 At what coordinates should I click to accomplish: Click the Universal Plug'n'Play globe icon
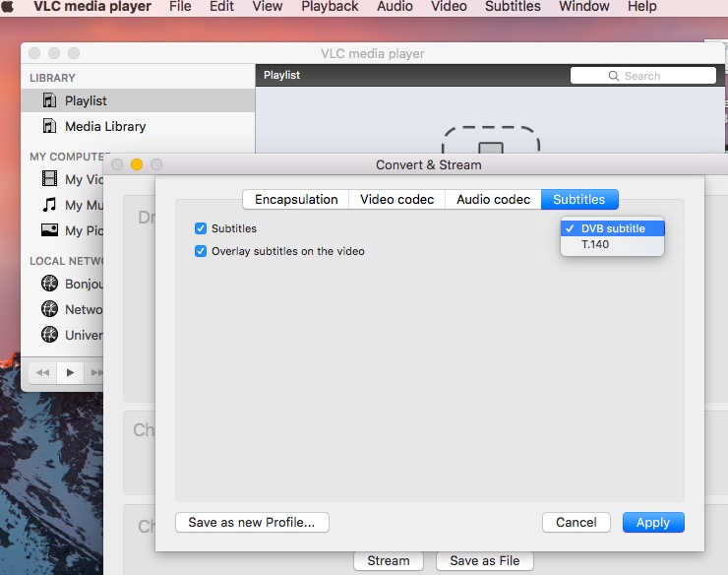(49, 334)
